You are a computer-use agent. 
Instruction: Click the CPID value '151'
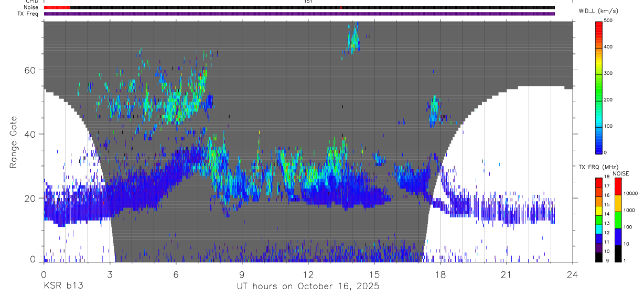[x=308, y=2]
